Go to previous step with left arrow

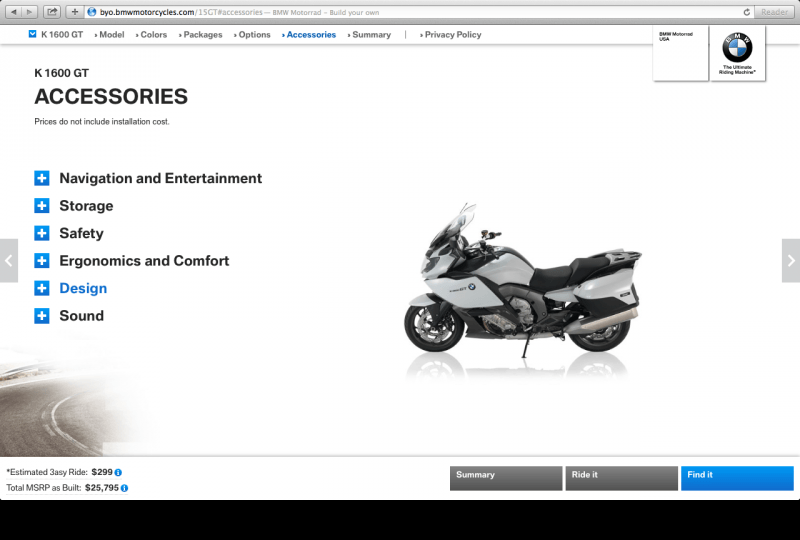tap(9, 260)
